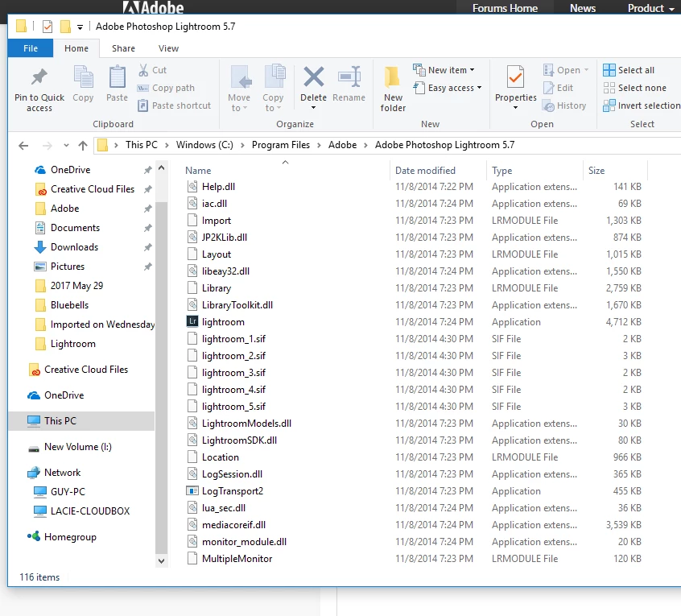681x616 pixels.
Task: Click the Cut scissors icon
Action: pos(143,70)
